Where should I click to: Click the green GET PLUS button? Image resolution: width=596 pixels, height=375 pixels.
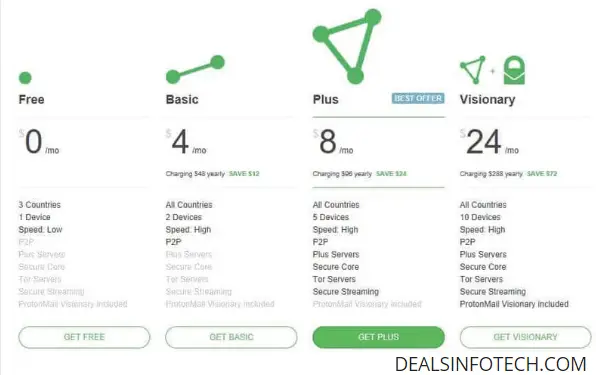379,337
